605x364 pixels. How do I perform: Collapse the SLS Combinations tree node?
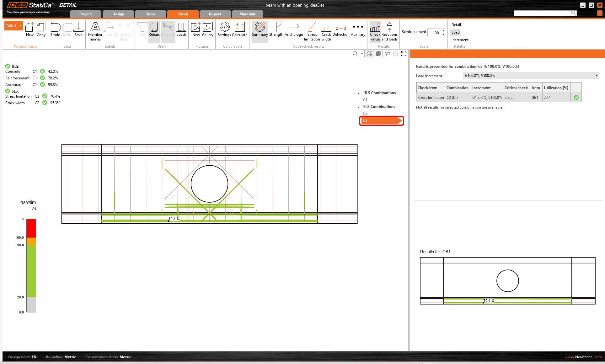tap(358, 107)
